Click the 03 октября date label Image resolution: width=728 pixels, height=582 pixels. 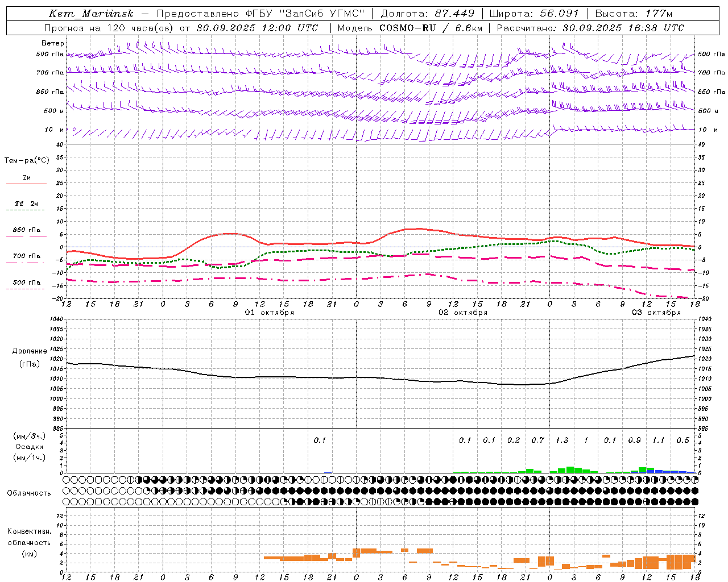point(656,313)
